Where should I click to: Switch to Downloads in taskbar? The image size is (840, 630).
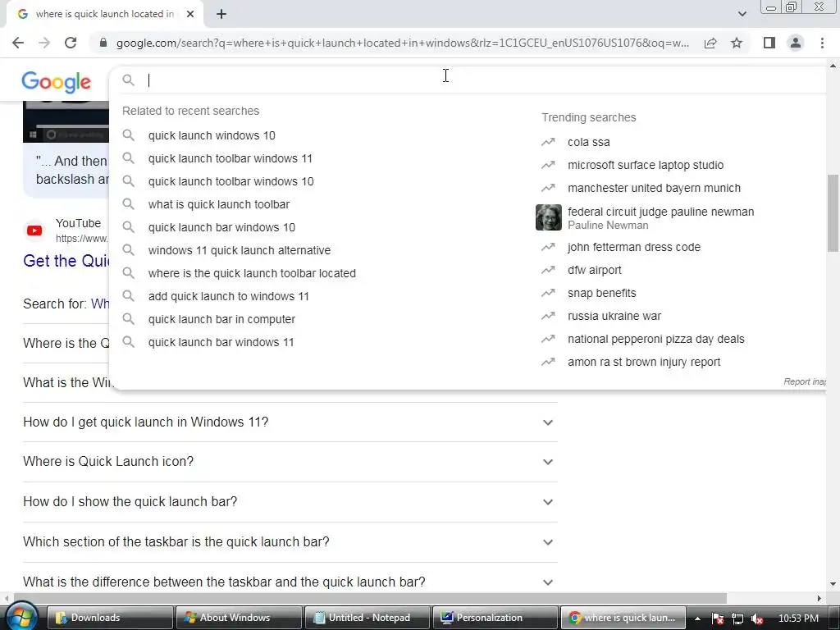(110, 618)
